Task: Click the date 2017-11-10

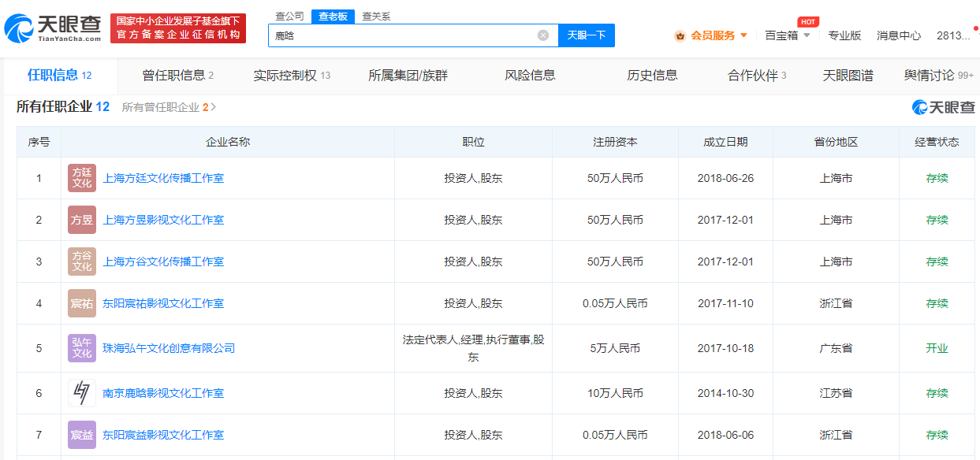Action: (x=725, y=303)
